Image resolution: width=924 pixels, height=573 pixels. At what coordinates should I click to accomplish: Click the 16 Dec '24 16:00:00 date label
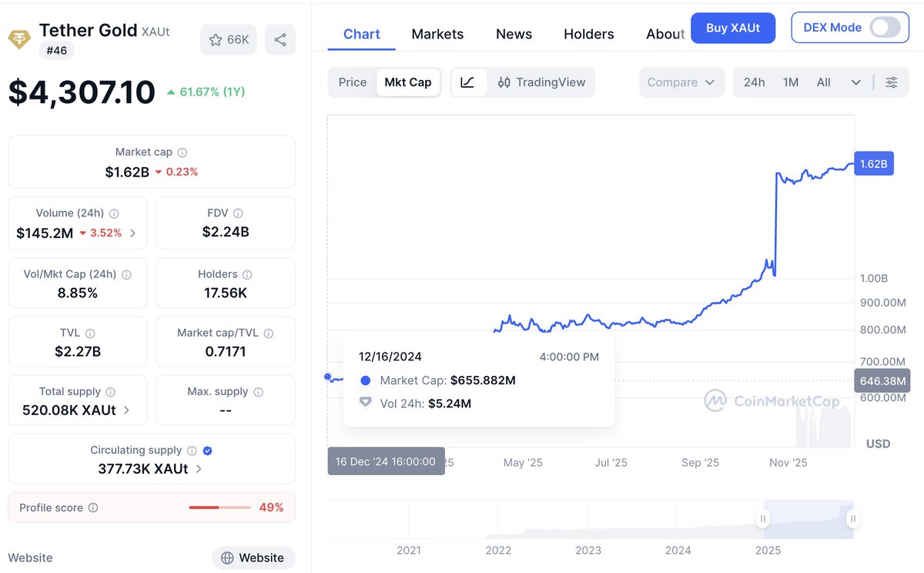(x=386, y=461)
